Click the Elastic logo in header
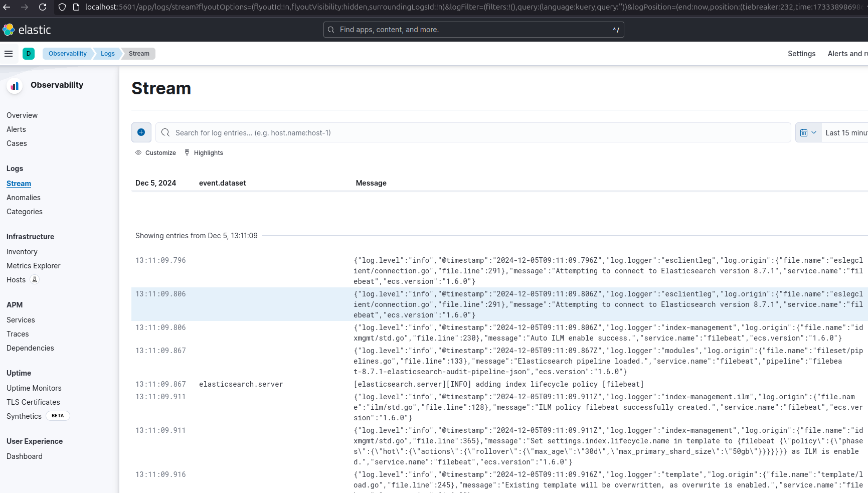Viewport: 868px width, 493px height. point(27,30)
